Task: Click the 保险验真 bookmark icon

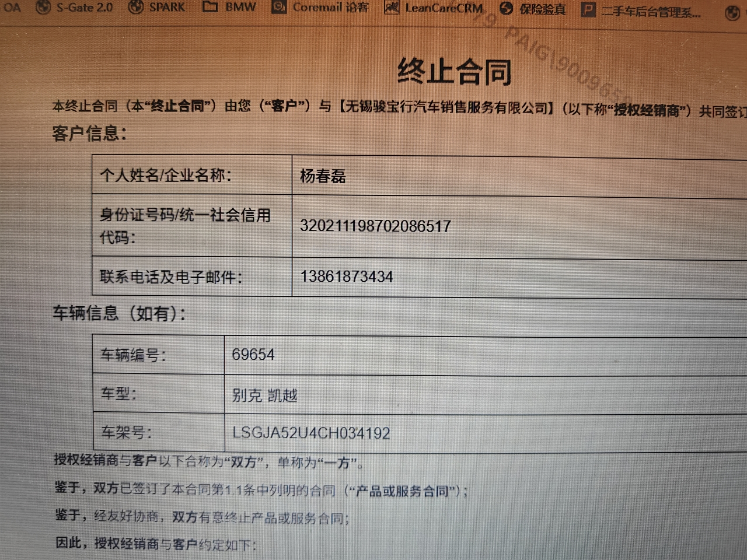Action: tap(506, 9)
